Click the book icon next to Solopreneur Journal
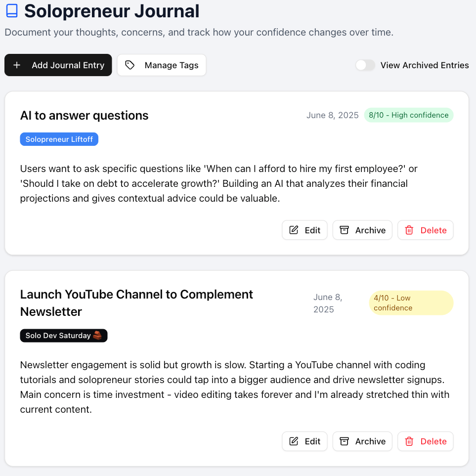The image size is (476, 476). tap(11, 10)
